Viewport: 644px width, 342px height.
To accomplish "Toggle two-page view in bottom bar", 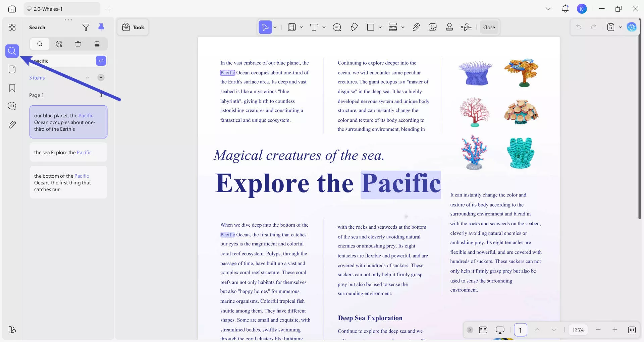I will coord(483,330).
